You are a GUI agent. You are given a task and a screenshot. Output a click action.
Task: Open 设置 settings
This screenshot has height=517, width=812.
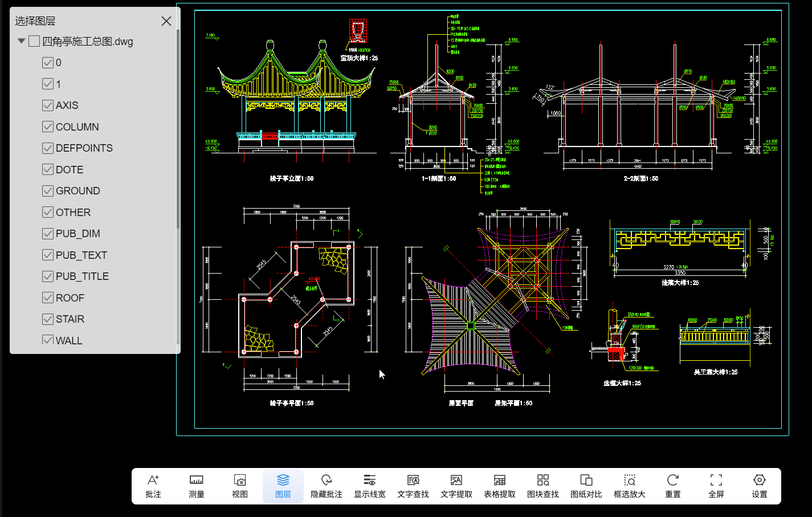click(x=760, y=486)
